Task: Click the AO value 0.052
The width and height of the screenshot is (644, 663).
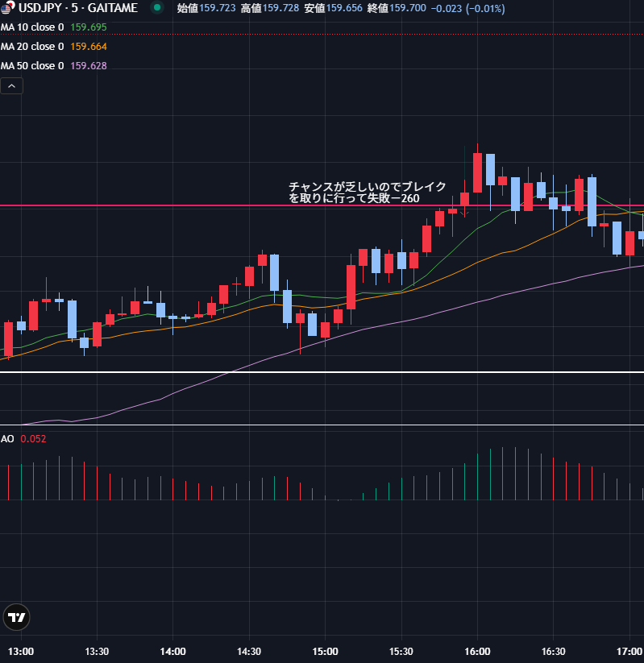Action: [33, 439]
